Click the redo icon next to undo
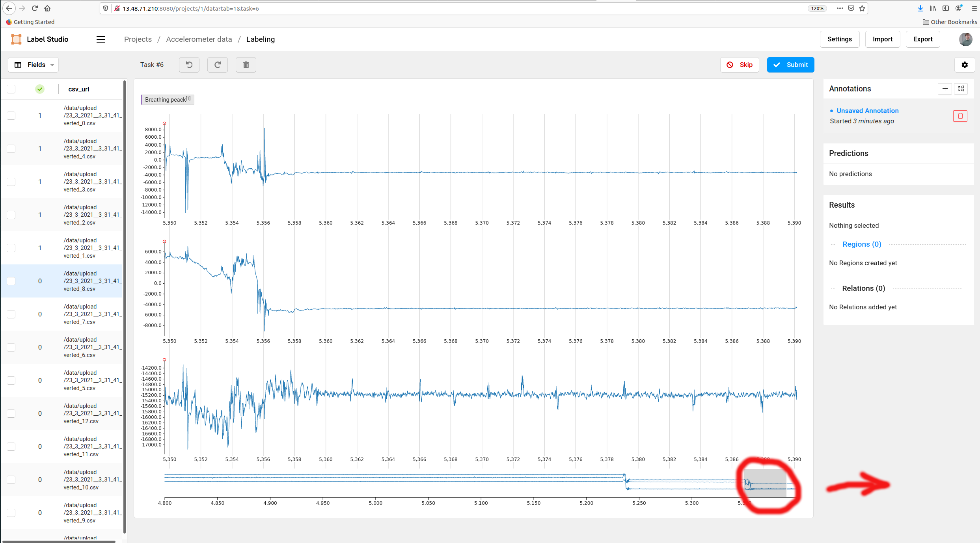980x543 pixels. click(217, 65)
